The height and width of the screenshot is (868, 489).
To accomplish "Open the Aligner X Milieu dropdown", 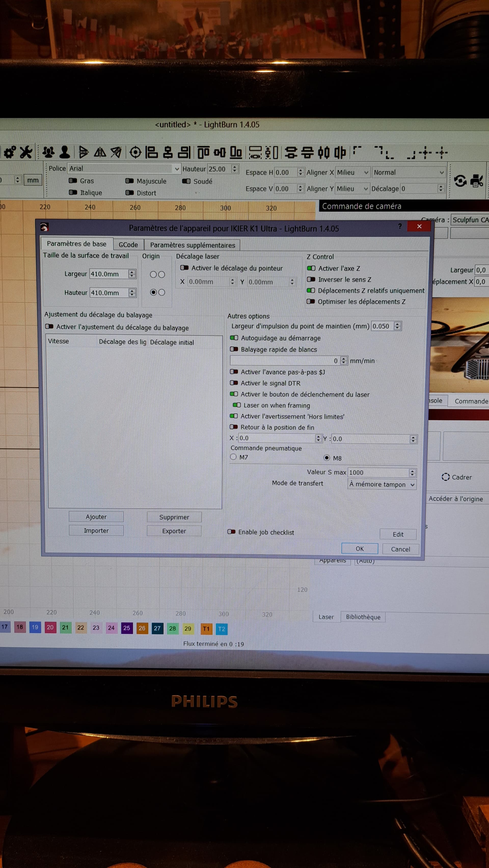I will (x=353, y=173).
